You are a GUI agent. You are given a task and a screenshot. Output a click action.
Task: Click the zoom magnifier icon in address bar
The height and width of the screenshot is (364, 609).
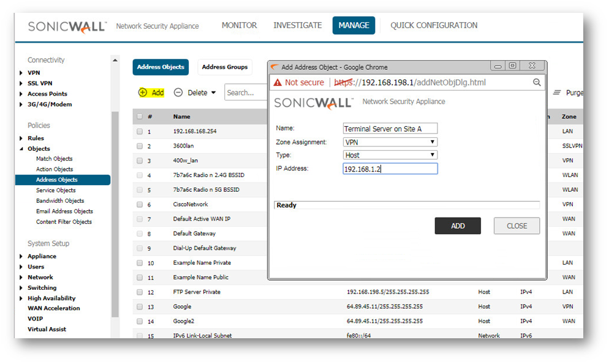(x=537, y=82)
